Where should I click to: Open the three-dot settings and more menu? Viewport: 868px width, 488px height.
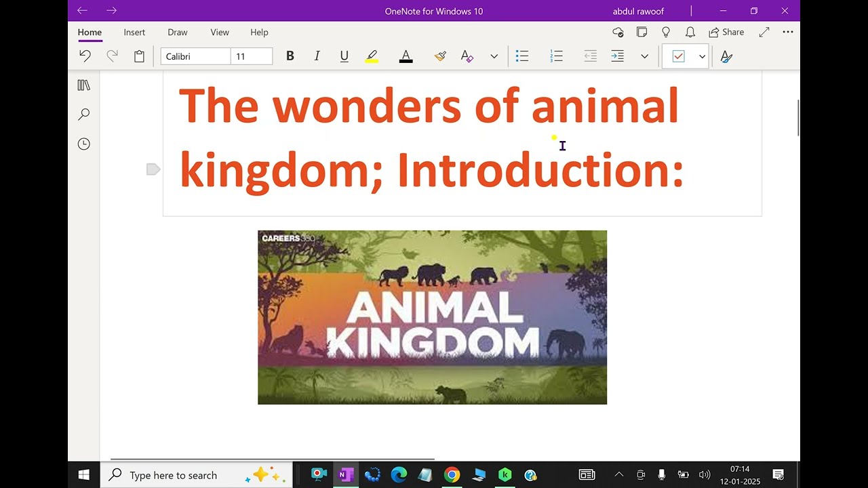[x=788, y=32]
